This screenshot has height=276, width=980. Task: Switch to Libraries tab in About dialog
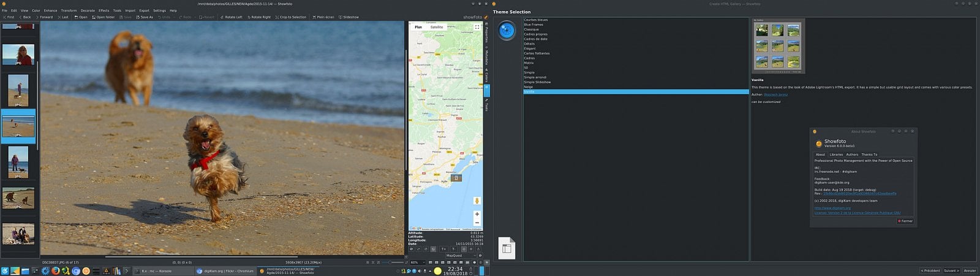coord(836,155)
